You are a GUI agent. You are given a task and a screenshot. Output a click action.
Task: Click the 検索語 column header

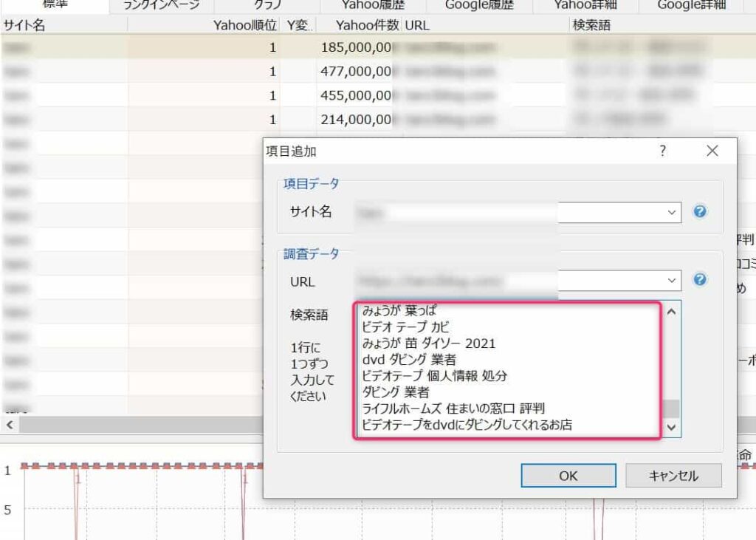663,25
